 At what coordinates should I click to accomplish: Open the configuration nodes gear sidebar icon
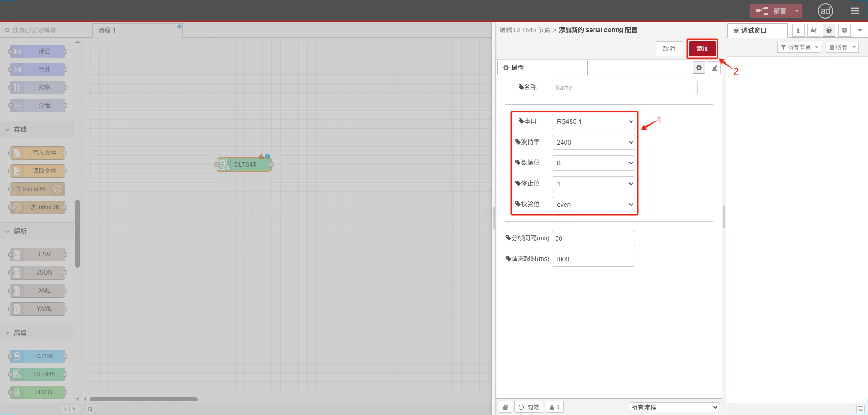click(844, 30)
